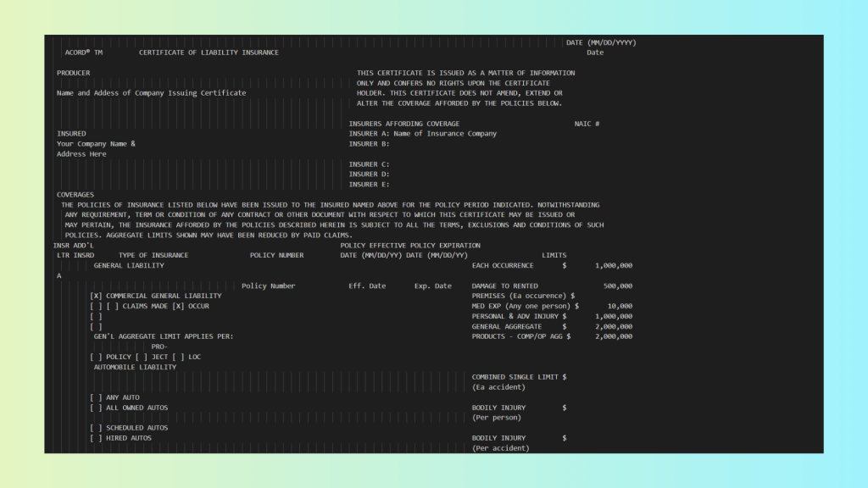This screenshot has width=868, height=488.
Task: Click the 'Exp. Date' placeholder
Action: coord(433,286)
